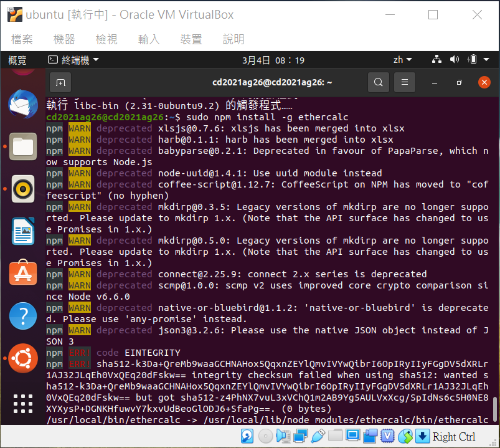500x448 pixels.
Task: Open the Files manager in dock
Action: click(23, 146)
